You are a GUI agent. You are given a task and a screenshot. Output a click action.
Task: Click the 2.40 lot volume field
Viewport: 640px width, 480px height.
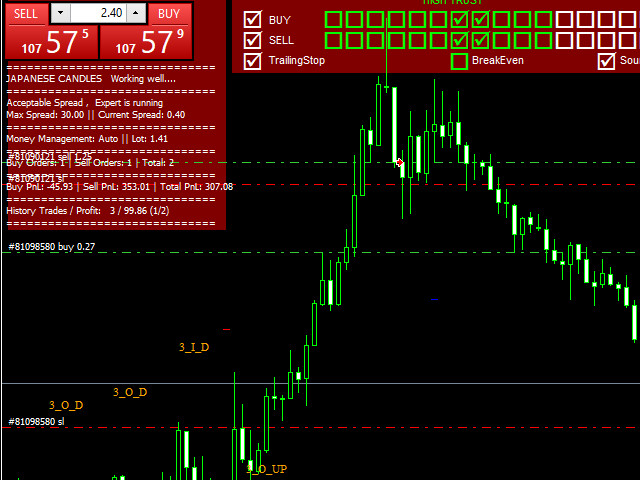tap(98, 13)
